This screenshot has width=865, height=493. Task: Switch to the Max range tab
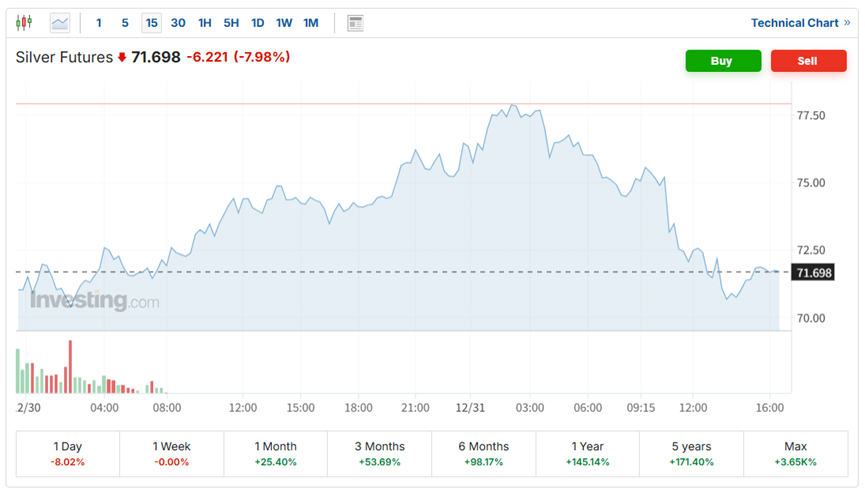pyautogui.click(x=796, y=453)
